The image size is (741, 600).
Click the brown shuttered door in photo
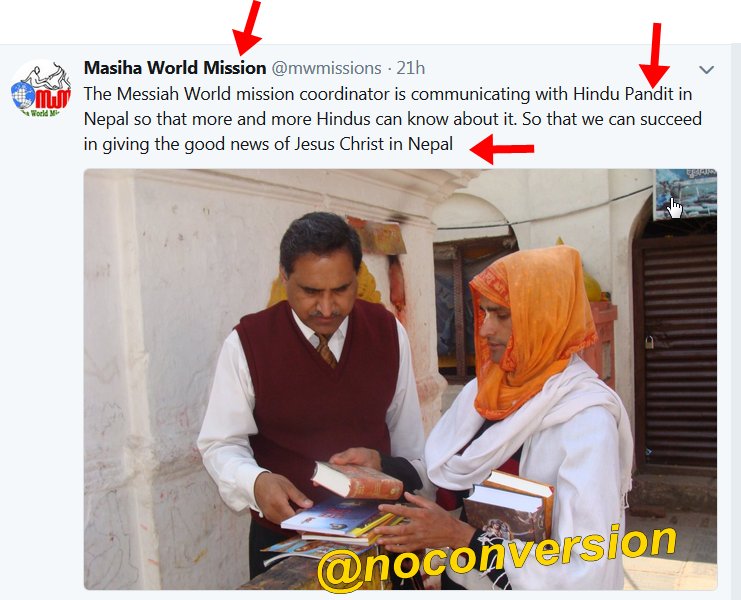[x=677, y=352]
